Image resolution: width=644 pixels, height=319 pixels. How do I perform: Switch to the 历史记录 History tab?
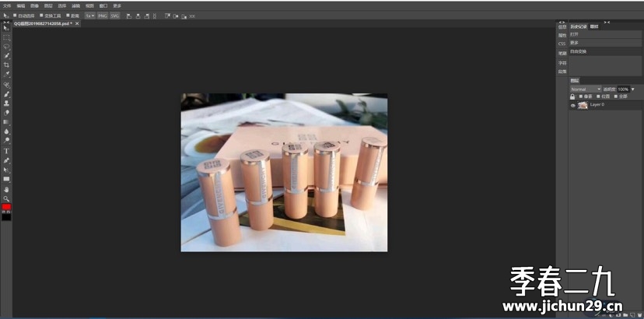[x=579, y=26]
